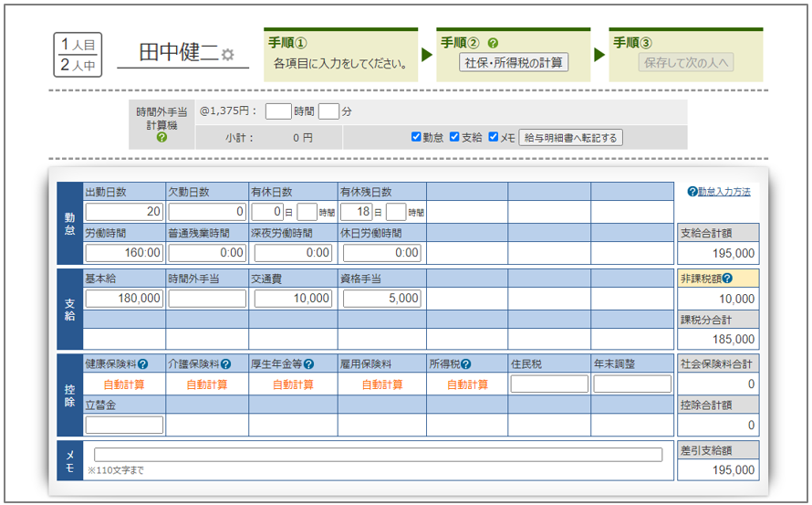This screenshot has height=505, width=812.
Task: Click the help icon under 時間外手当計算機
Action: 161,138
